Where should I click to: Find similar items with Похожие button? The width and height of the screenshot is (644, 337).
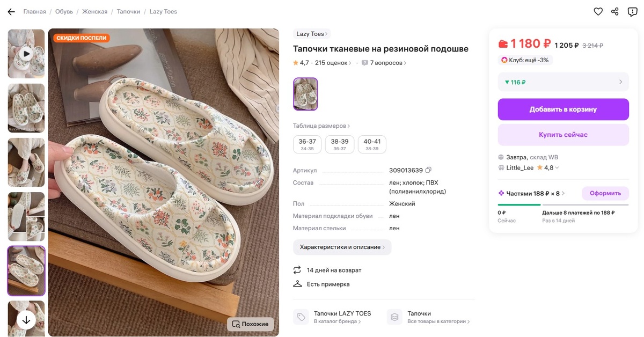pyautogui.click(x=250, y=324)
